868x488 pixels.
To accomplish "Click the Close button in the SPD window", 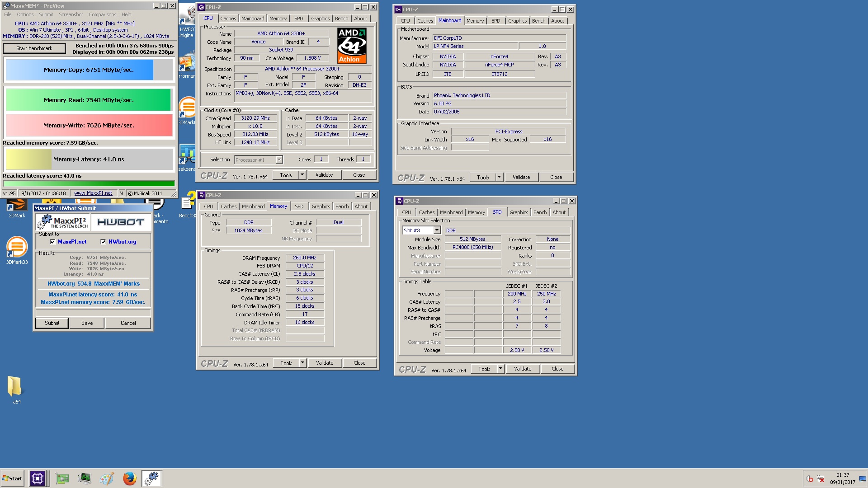I will click(557, 369).
